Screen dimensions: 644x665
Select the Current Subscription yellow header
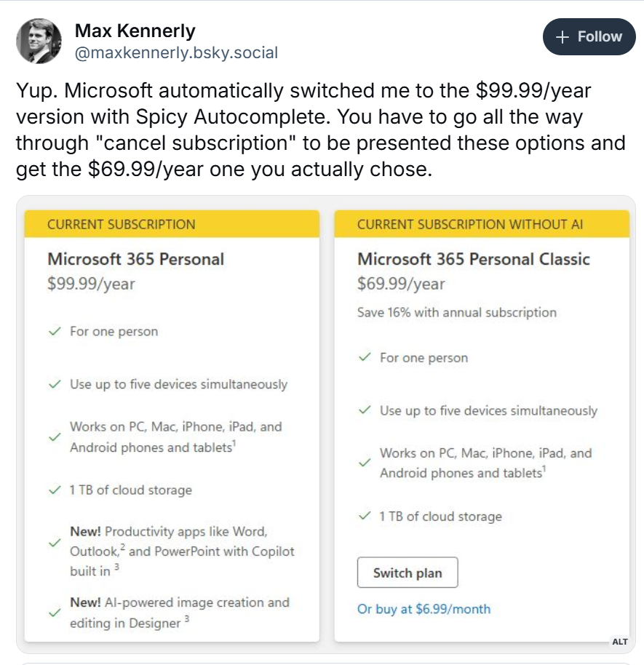click(x=172, y=224)
